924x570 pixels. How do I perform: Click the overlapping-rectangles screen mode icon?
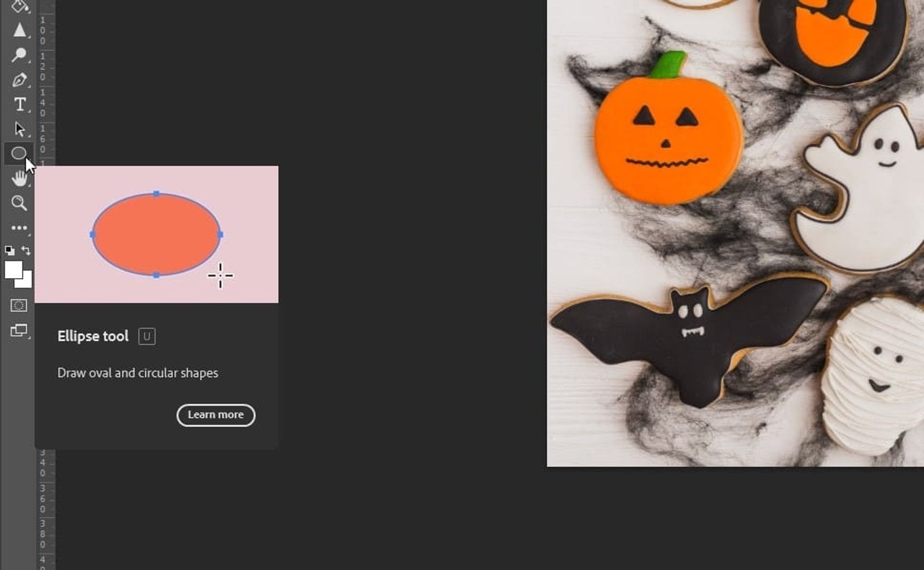19,330
